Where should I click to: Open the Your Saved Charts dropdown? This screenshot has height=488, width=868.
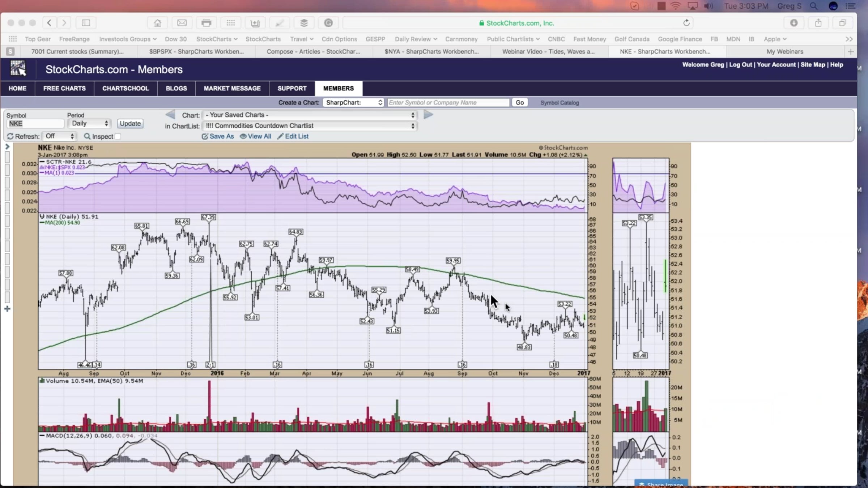(310, 115)
